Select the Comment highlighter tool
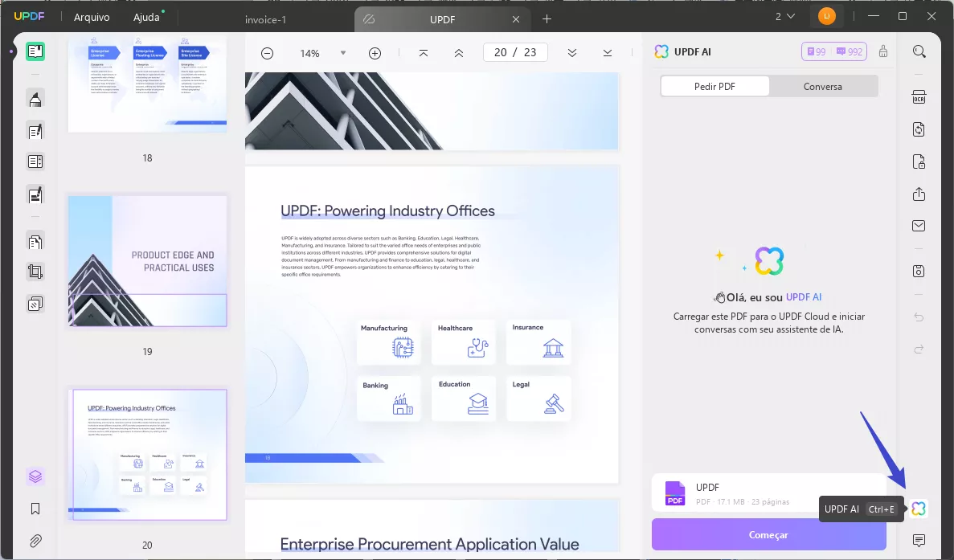The image size is (954, 560). click(35, 99)
